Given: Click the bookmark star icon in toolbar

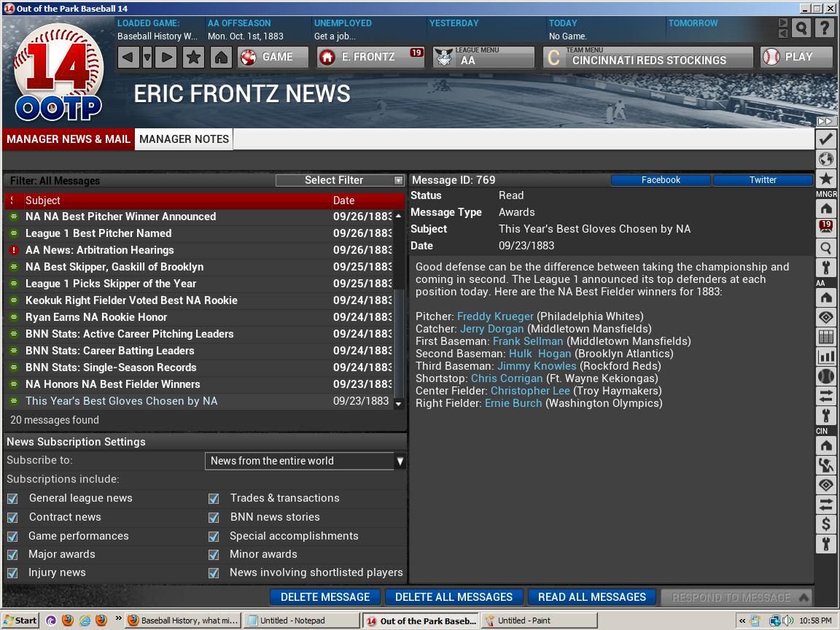Looking at the screenshot, I should 193,57.
